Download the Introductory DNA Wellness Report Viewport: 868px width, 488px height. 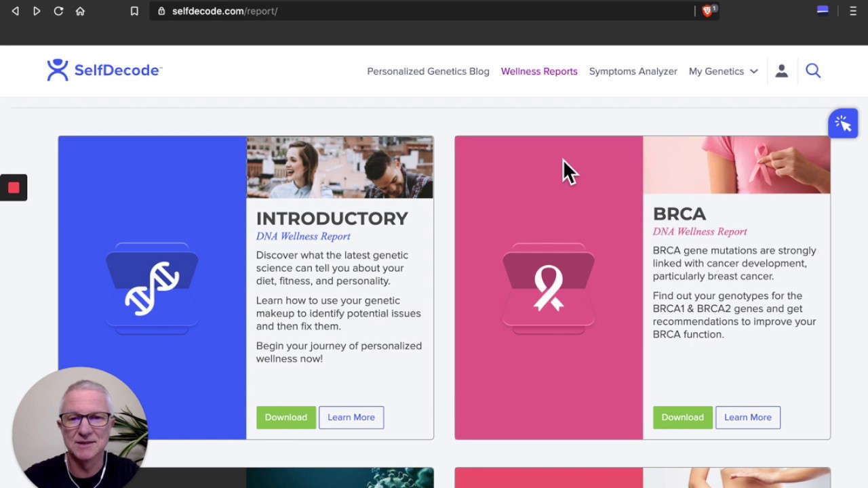(285, 418)
